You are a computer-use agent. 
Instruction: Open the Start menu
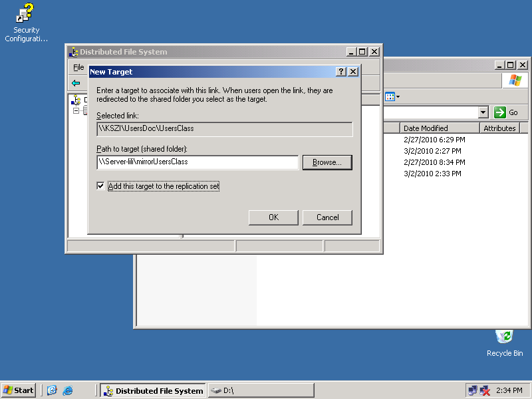tap(19, 390)
